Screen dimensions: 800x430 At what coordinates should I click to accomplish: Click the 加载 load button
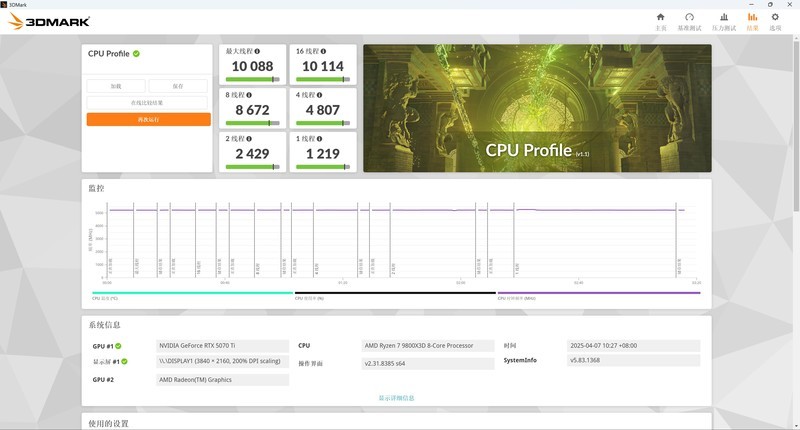click(116, 86)
